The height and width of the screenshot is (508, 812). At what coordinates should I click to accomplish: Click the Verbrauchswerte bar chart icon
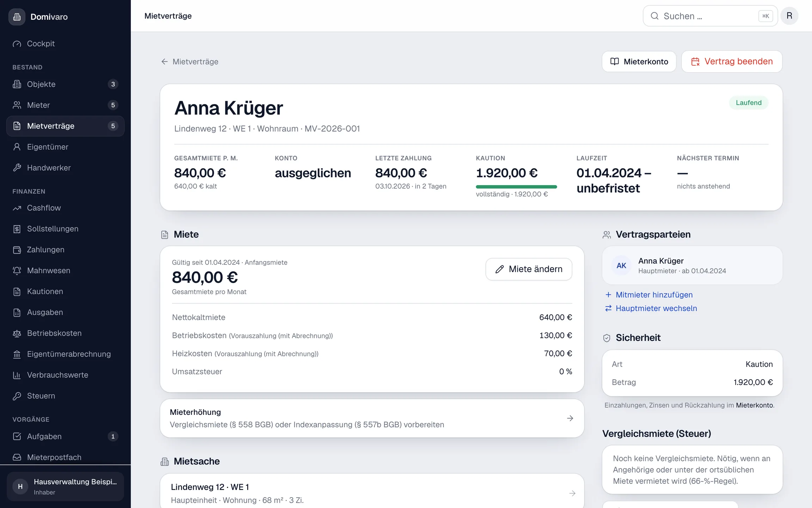coord(17,375)
